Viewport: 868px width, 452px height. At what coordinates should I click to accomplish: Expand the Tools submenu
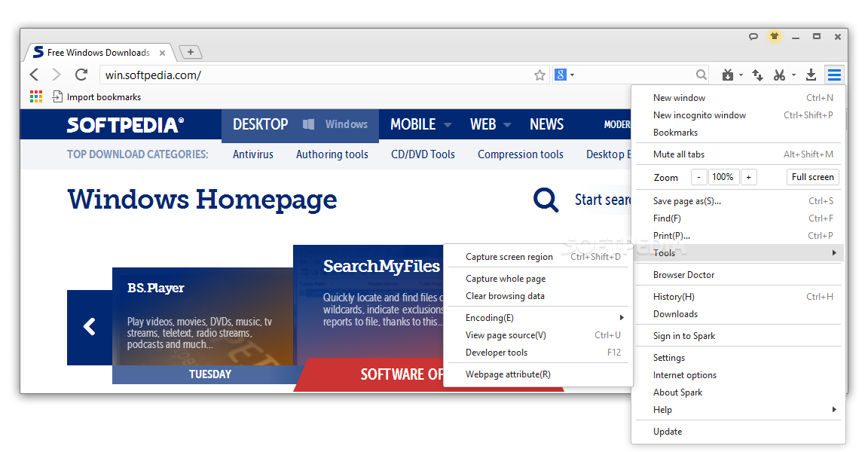(739, 253)
